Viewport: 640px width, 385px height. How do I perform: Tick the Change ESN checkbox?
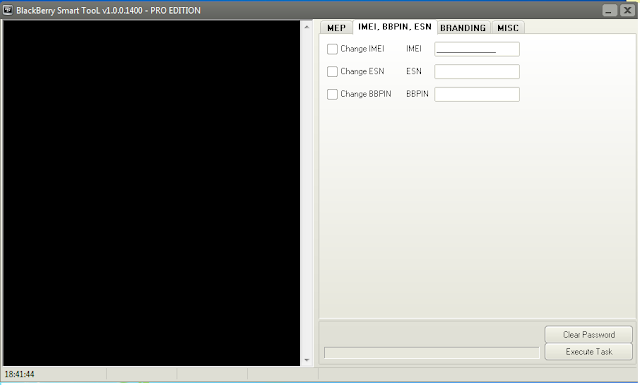332,71
